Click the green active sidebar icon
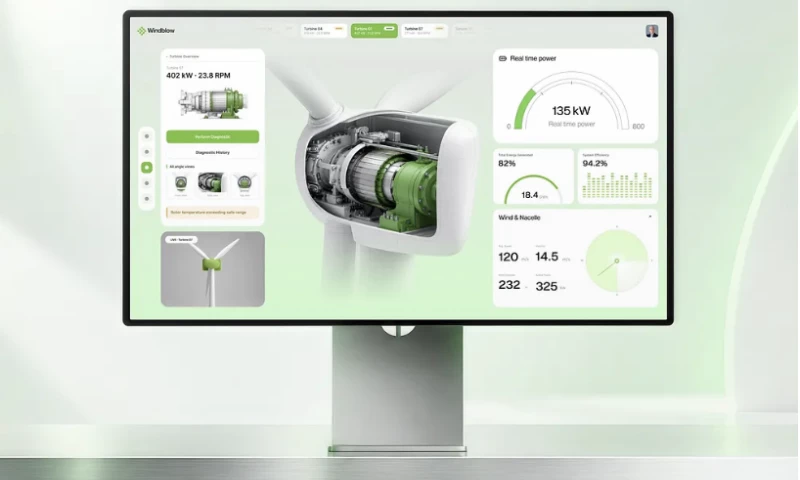Screen dimensions: 800x480 (x=146, y=167)
